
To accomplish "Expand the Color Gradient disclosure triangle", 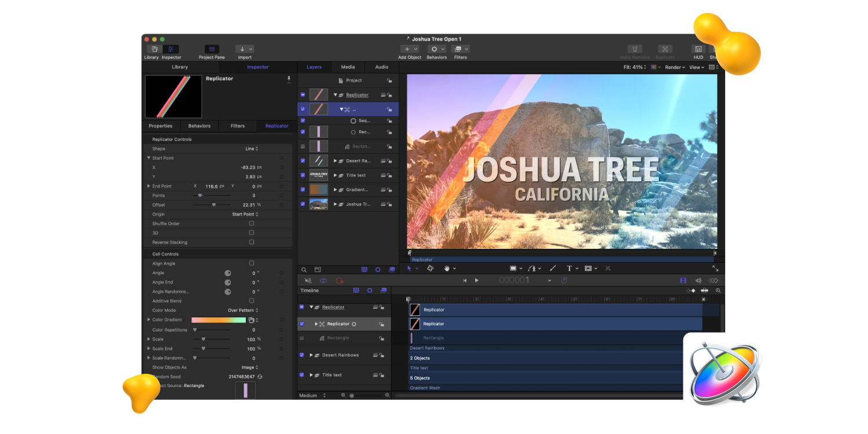I will click(149, 319).
